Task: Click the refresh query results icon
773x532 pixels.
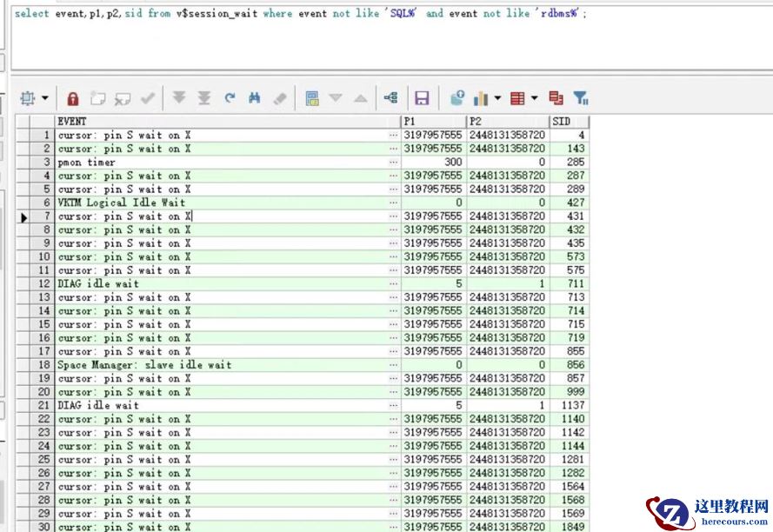Action: 230,97
